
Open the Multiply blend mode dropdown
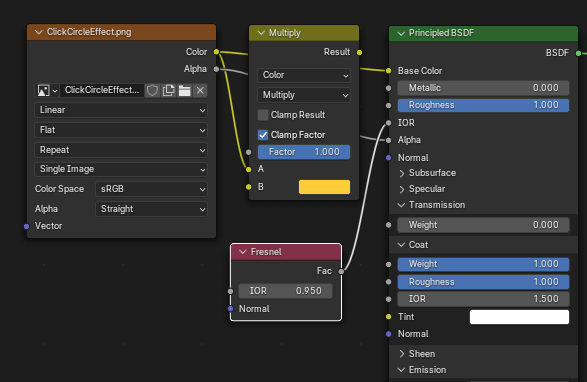point(304,95)
